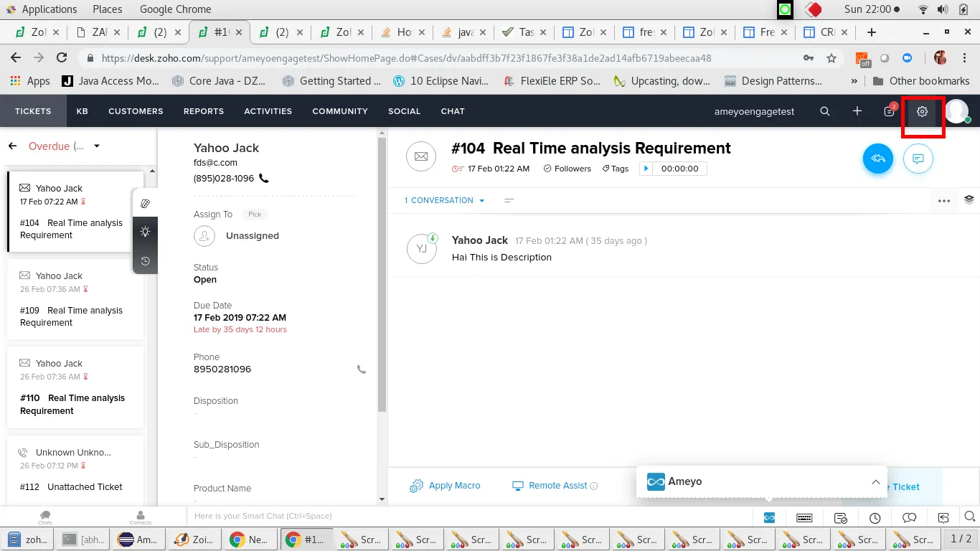
Task: Click the Pick assign button
Action: tap(255, 215)
